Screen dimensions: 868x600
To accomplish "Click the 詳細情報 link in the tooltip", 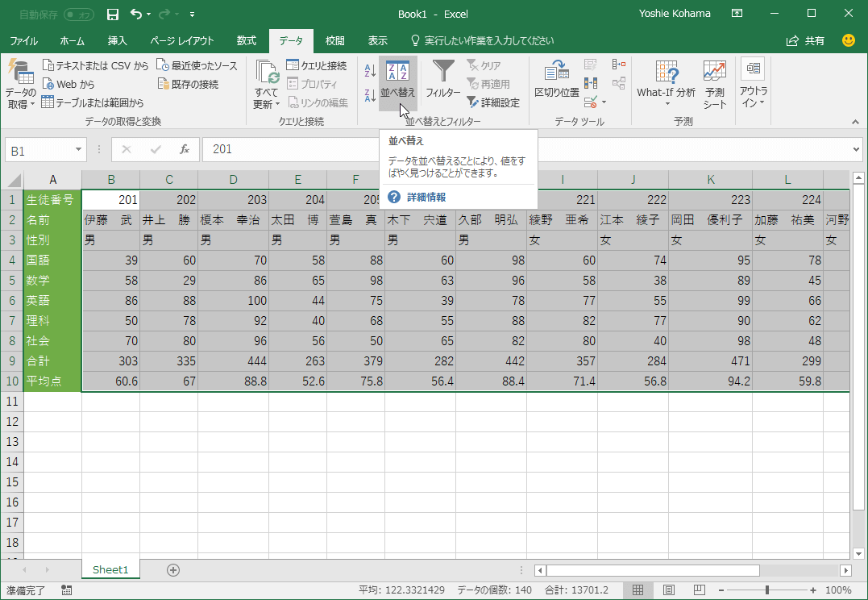I will click(426, 197).
